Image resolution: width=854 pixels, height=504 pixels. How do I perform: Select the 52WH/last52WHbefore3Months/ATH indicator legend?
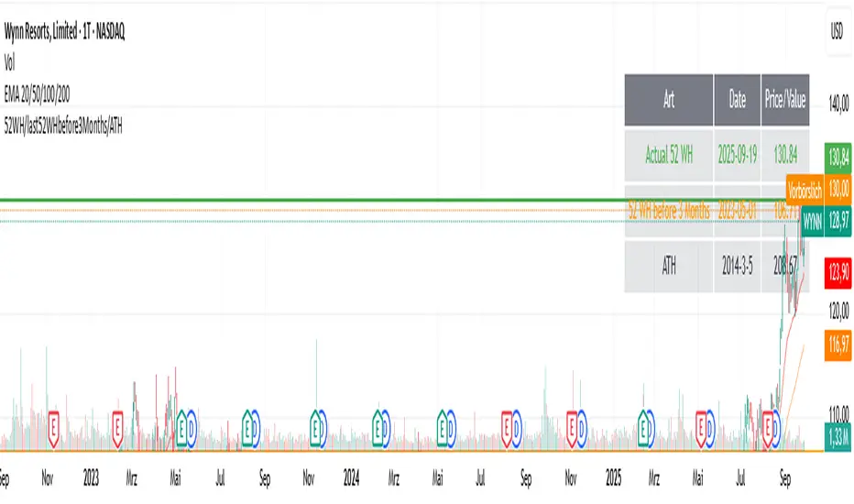pyautogui.click(x=62, y=126)
